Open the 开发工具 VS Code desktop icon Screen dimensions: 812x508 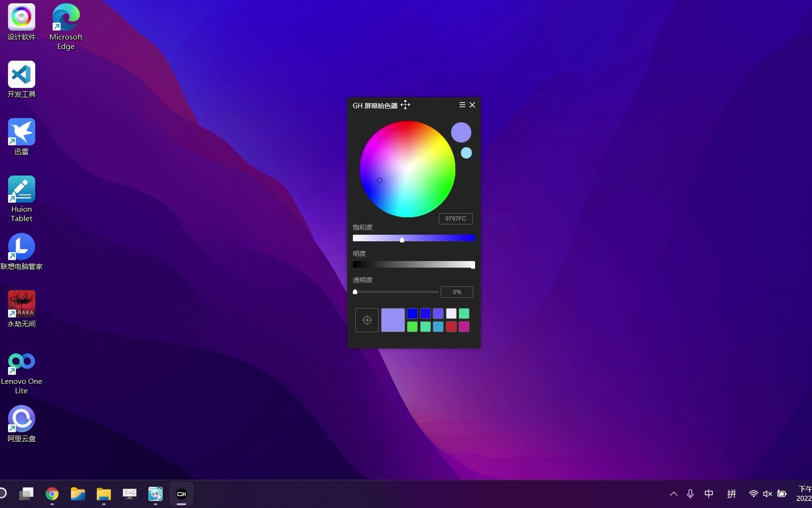coord(22,79)
